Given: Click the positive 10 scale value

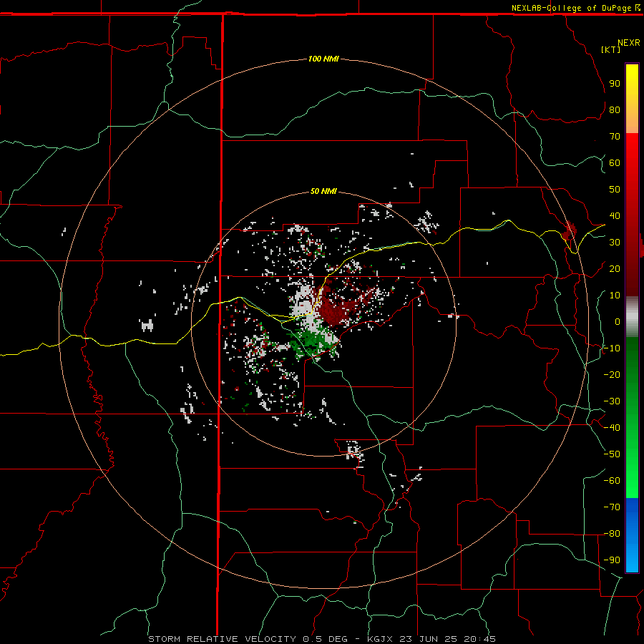Looking at the screenshot, I should pyautogui.click(x=615, y=296).
